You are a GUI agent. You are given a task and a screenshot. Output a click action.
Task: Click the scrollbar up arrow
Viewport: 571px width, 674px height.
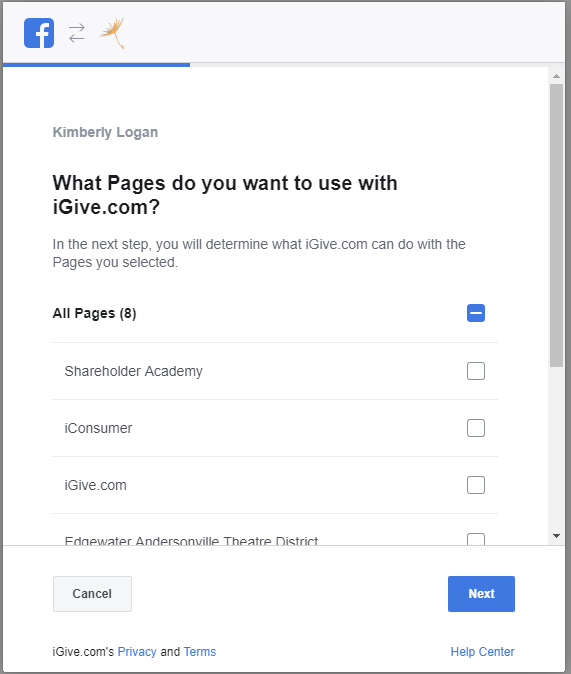[556, 76]
